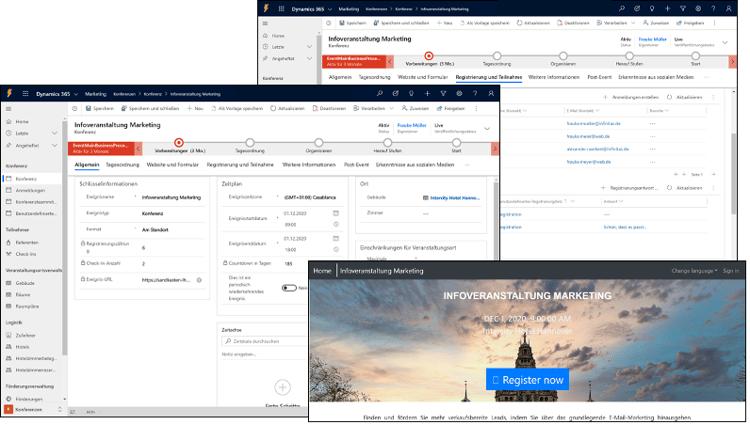The height and width of the screenshot is (425, 750).
Task: Open more commands ellipsis in front window command bar
Action: (476, 109)
